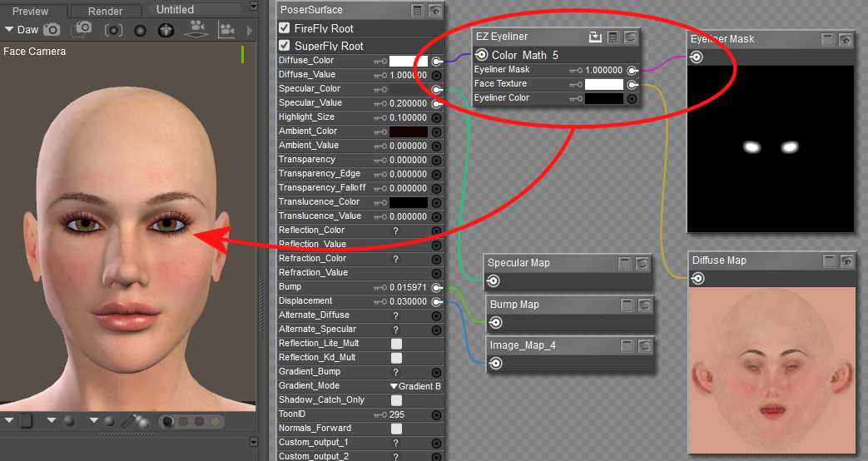Uncheck the FireFly Root checkbox
Viewport: 868px width, 461px height.
[285, 28]
